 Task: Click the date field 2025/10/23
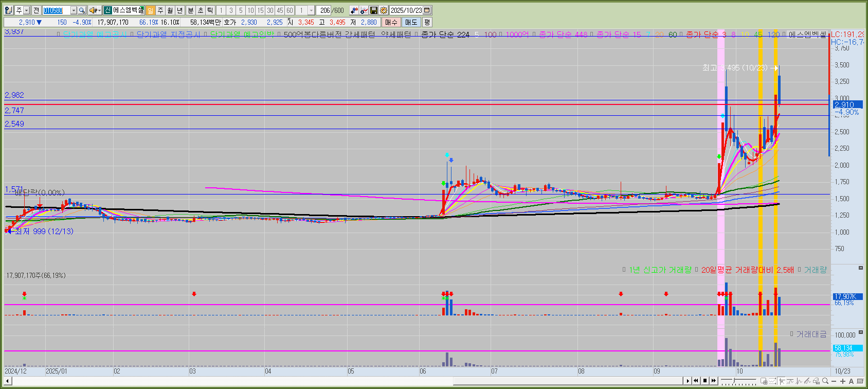pyautogui.click(x=406, y=10)
